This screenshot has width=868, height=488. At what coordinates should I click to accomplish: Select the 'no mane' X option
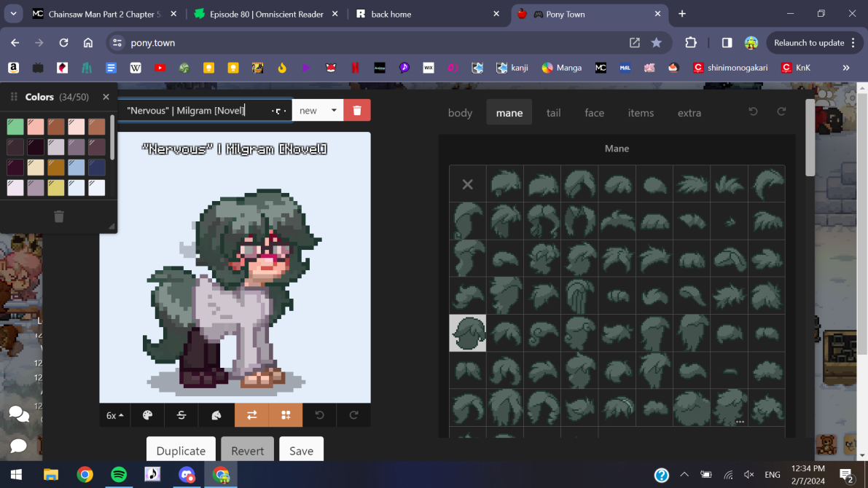click(467, 184)
